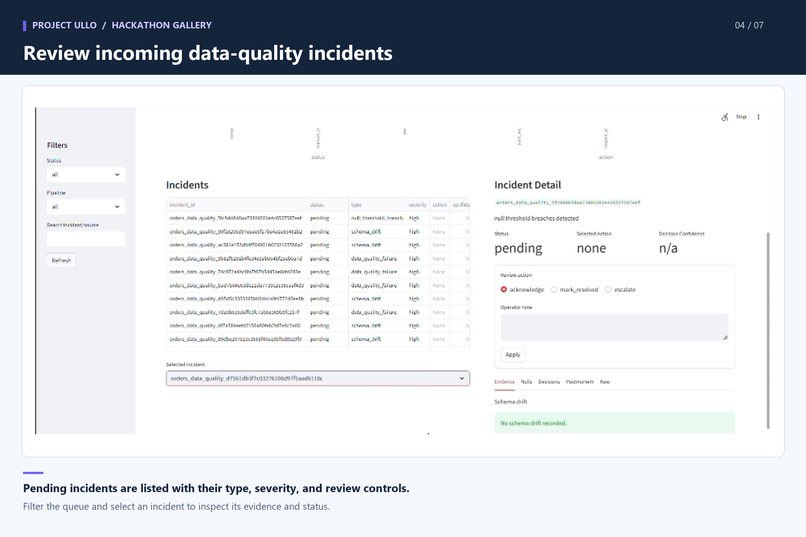Click the running-status animation icon beside Stop
Viewport: 806px width, 537px height.
click(x=724, y=117)
